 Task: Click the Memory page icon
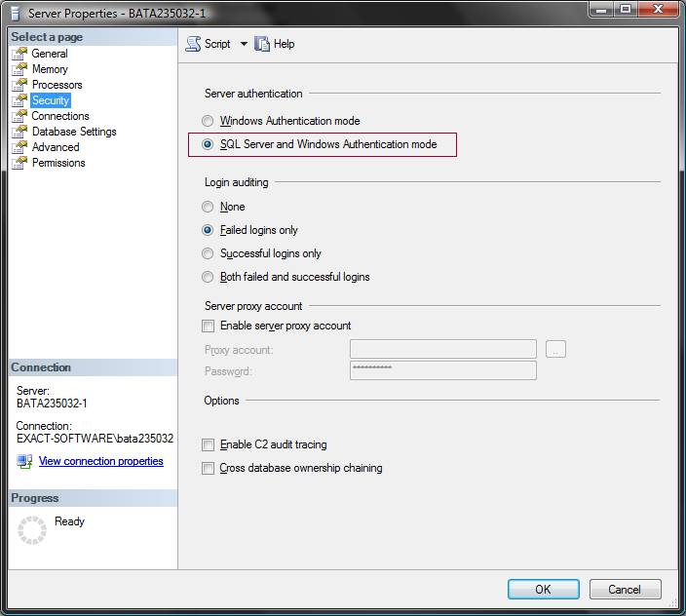19,69
